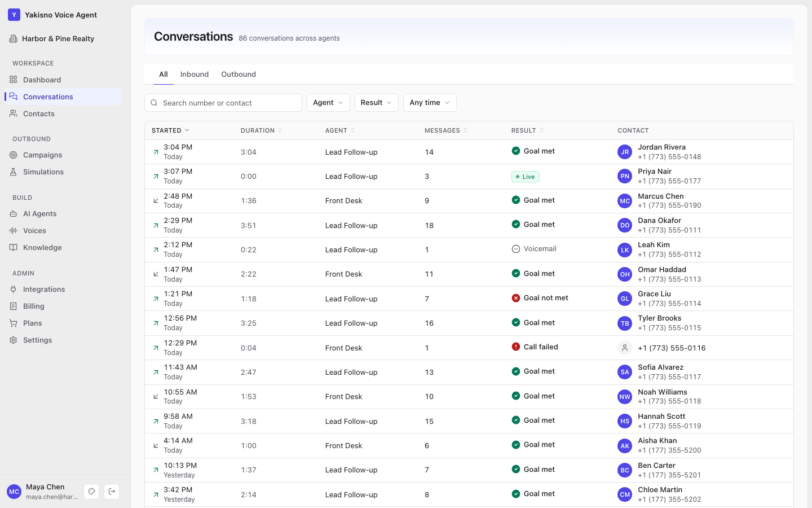Sort by the Started column header

click(x=170, y=130)
